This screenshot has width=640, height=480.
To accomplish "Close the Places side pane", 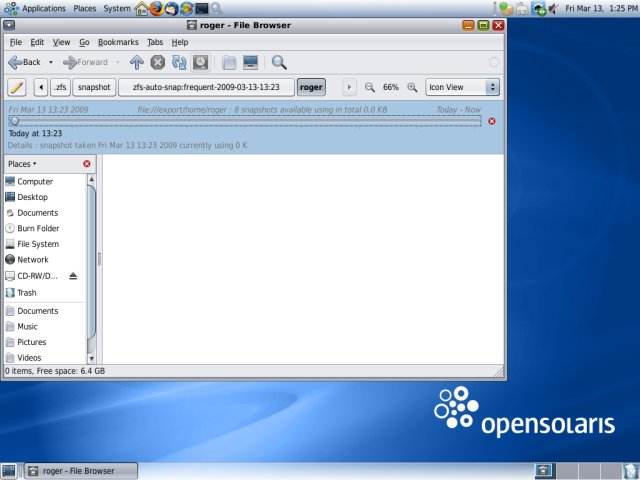I will (x=87, y=164).
